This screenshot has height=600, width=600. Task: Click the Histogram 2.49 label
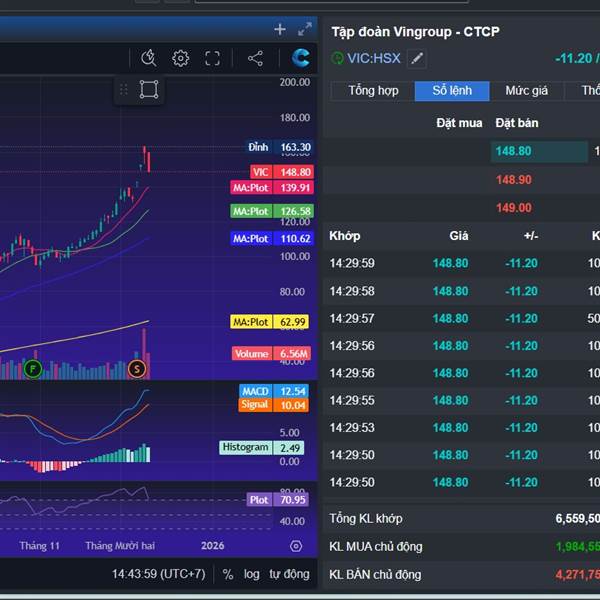coord(262,447)
